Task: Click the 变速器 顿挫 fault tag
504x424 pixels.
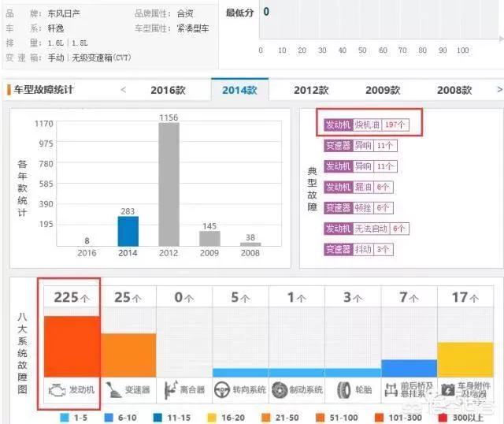Action: [x=357, y=207]
